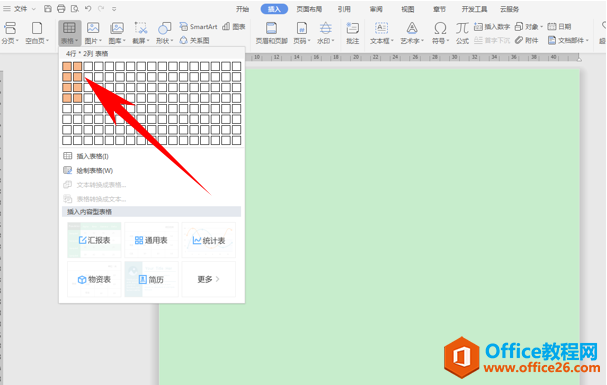The width and height of the screenshot is (607, 385).
Task: Open the 审阅 review tab
Action: point(376,9)
